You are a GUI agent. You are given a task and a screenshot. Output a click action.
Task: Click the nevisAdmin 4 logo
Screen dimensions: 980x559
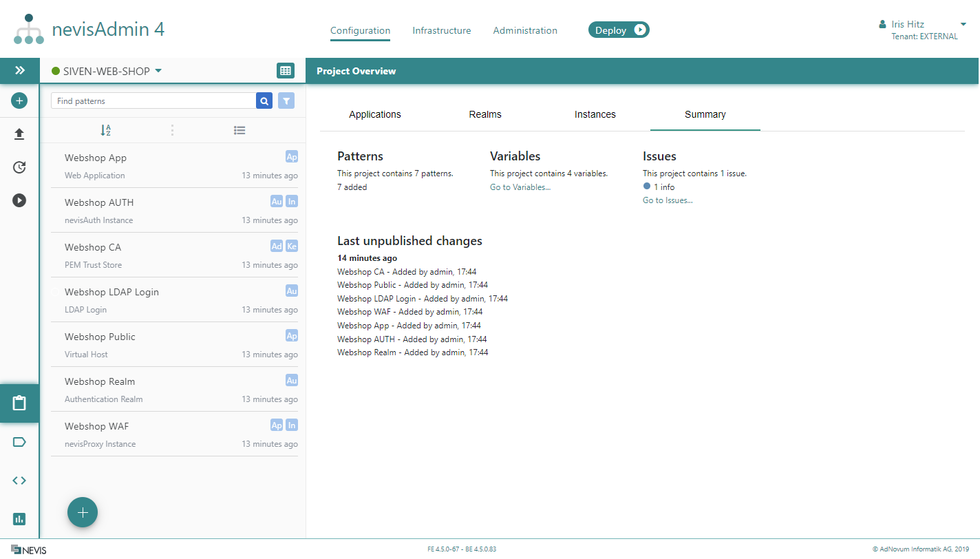pos(89,30)
